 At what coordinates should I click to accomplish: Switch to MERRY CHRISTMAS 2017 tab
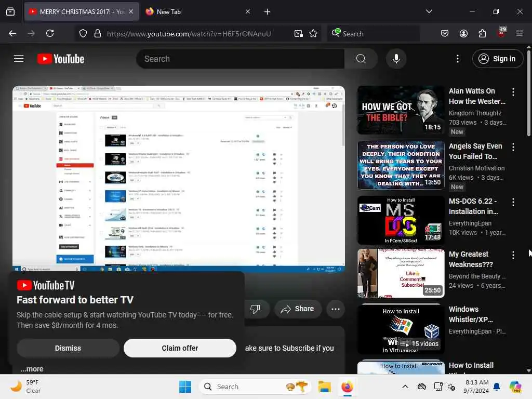(82, 11)
